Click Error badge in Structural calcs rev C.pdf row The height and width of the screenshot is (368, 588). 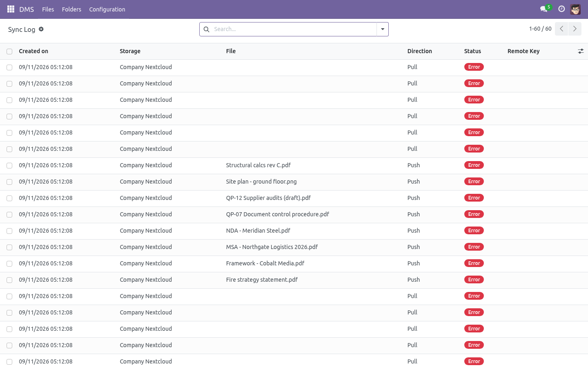(474, 165)
